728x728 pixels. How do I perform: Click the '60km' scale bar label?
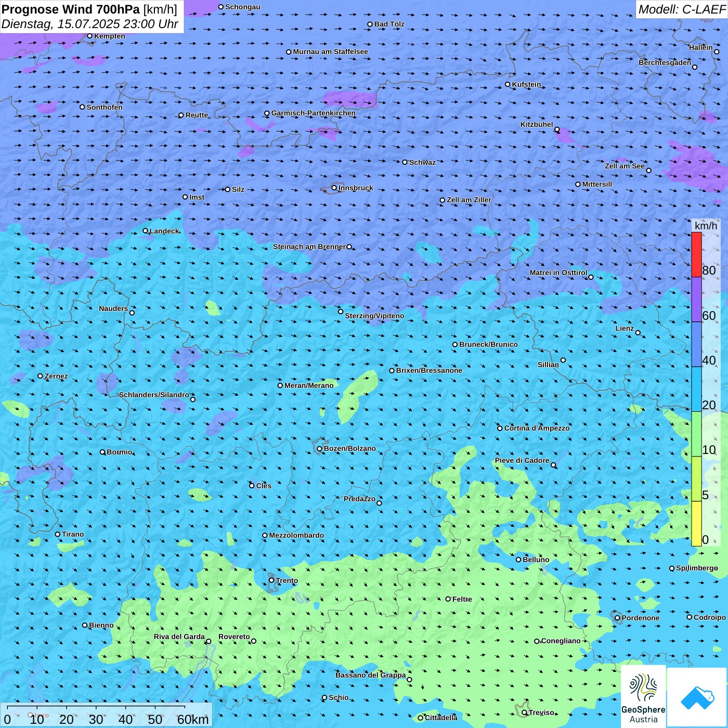193,719
